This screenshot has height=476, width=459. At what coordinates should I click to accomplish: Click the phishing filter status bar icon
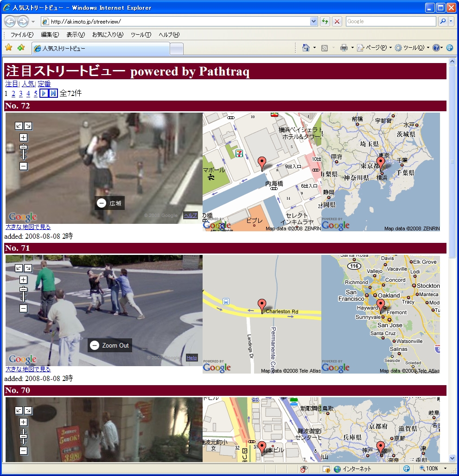tap(304, 469)
